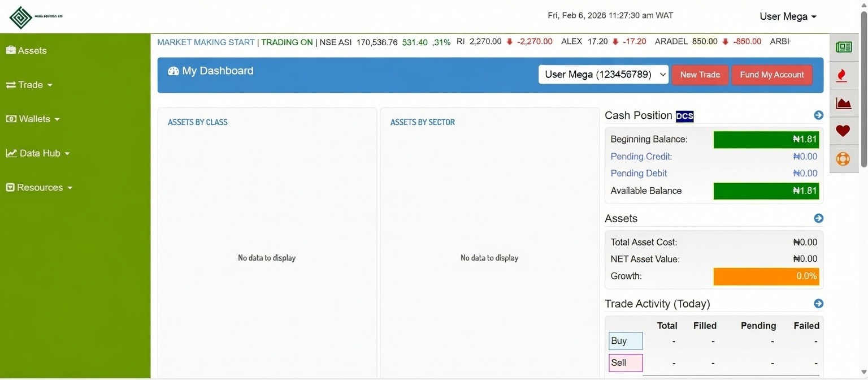Click the TRADING ON status text
The image size is (868, 380).
[287, 42]
